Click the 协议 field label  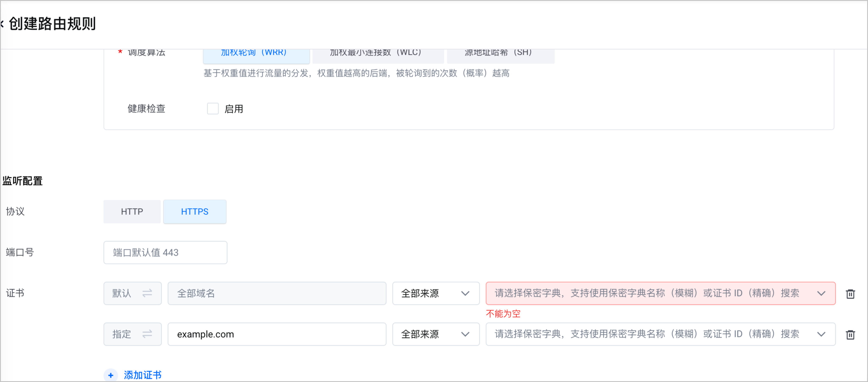tap(15, 211)
